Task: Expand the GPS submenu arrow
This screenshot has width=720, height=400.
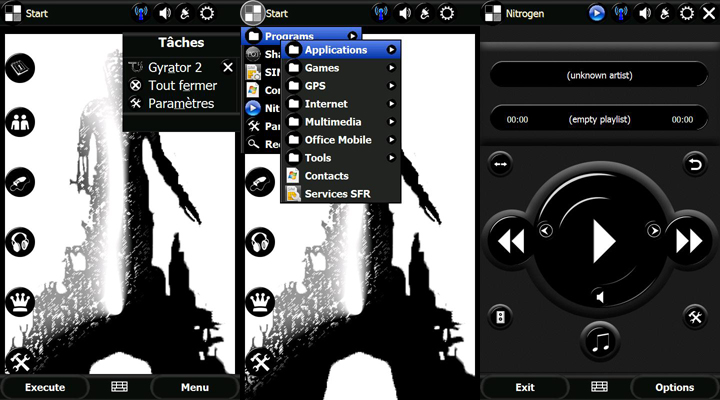Action: [391, 85]
